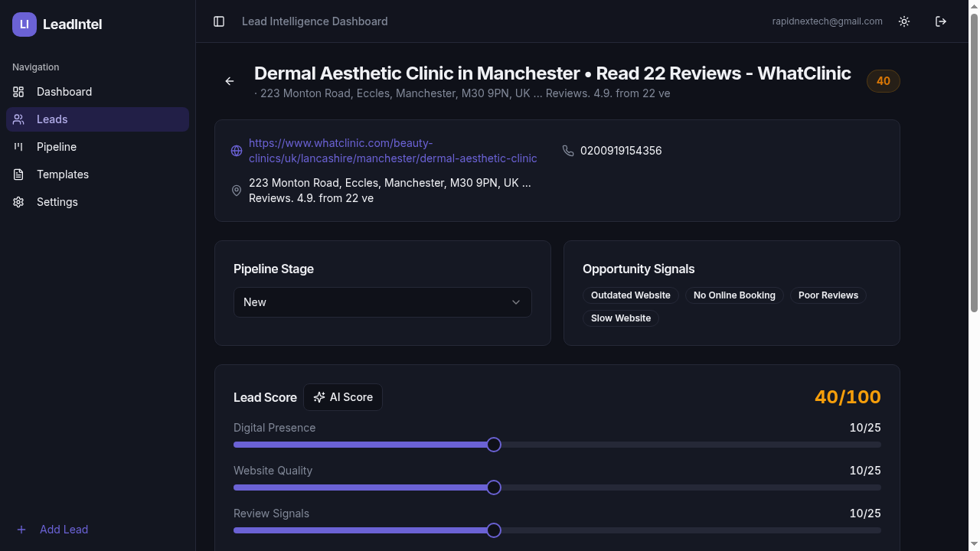Click the Templates document icon
This screenshot has height=551, width=980.
18,174
